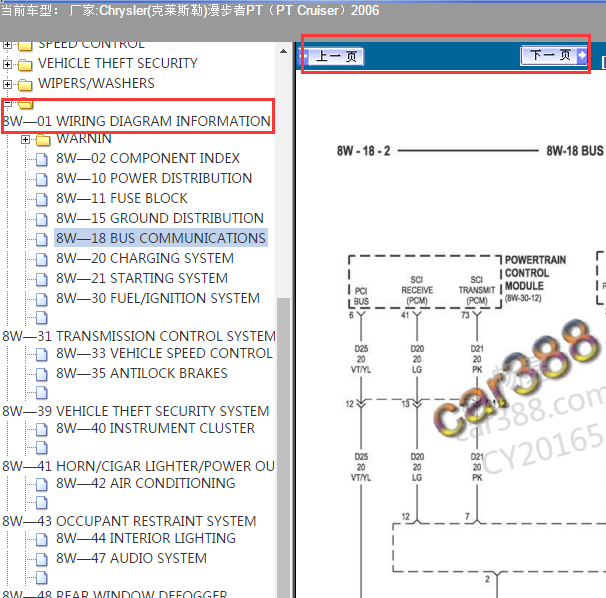606x598 pixels.
Task: Open 8W—20 CHARGING SYSTEM document
Action: (x=145, y=258)
